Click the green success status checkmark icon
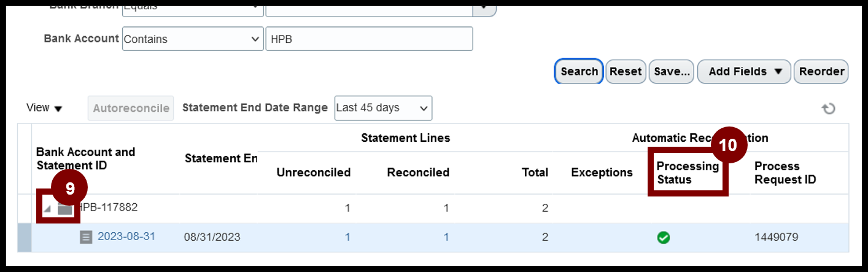Image resolution: width=868 pixels, height=272 pixels. tap(664, 238)
